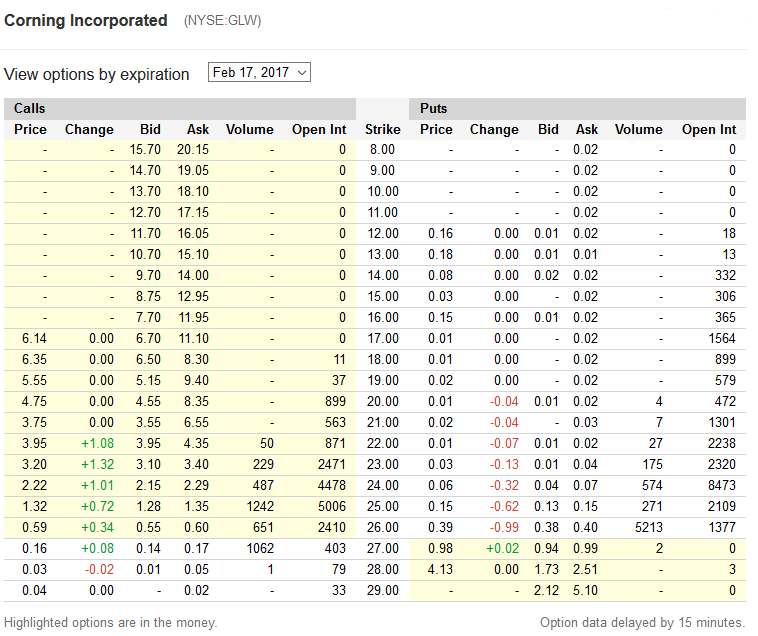Select strike price 12.00
The height and width of the screenshot is (636, 758).
point(383,234)
